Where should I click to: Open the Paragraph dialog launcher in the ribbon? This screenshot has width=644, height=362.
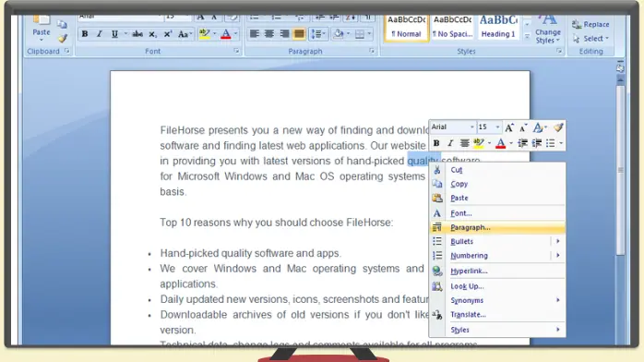(372, 51)
